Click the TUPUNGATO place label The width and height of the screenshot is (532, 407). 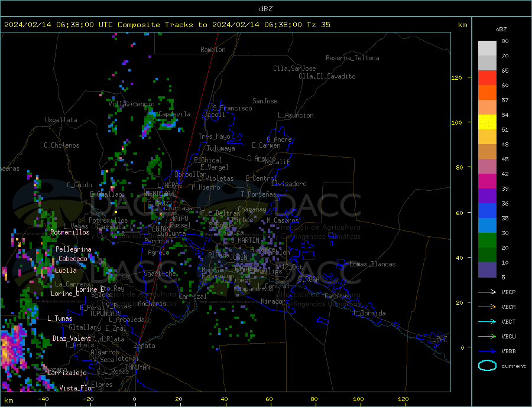106,314
